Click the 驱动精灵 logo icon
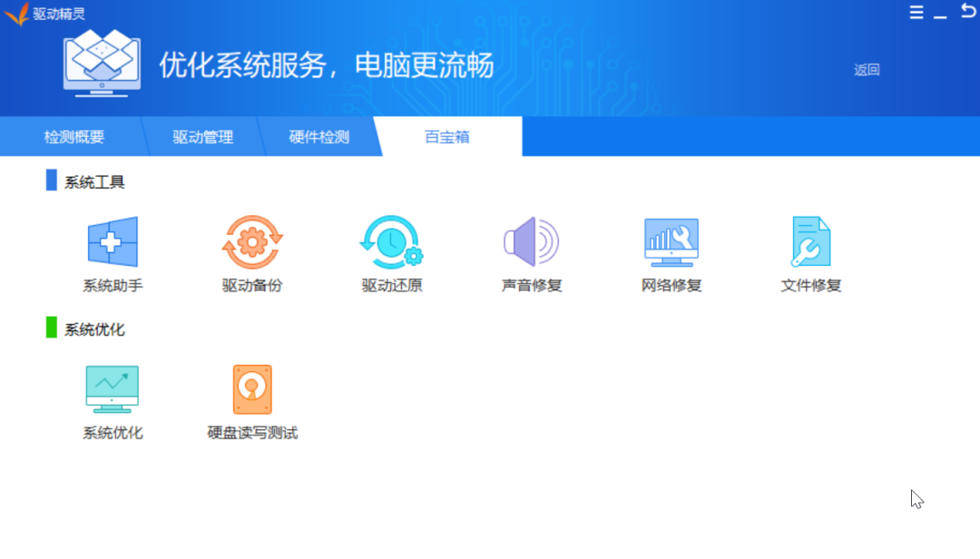Screen dimensions: 980x559 click(17, 13)
